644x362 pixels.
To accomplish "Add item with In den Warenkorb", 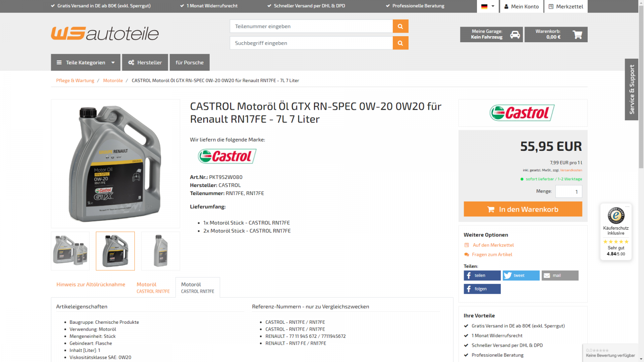I will [x=523, y=209].
